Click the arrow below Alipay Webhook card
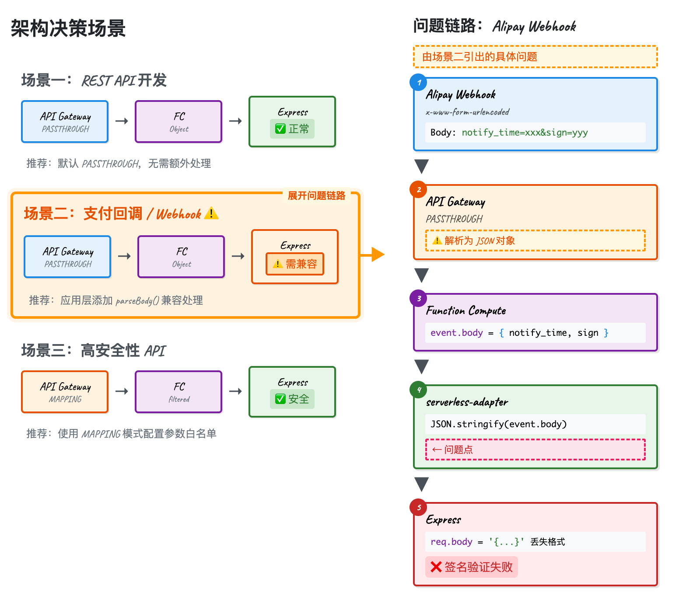 [x=421, y=167]
